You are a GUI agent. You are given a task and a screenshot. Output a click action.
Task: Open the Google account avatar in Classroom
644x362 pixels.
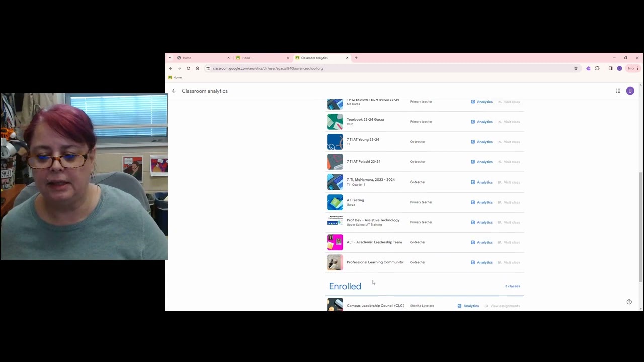click(x=630, y=91)
